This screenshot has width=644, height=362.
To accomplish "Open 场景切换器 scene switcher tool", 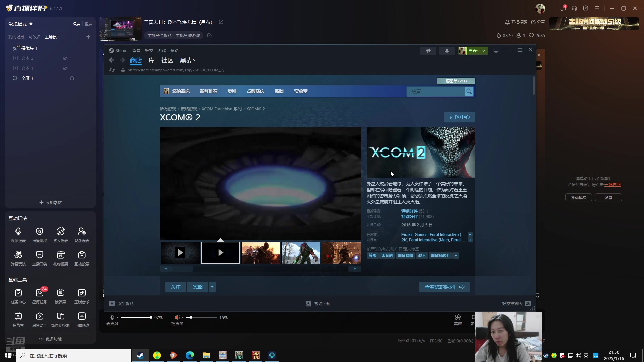I will click(61, 319).
